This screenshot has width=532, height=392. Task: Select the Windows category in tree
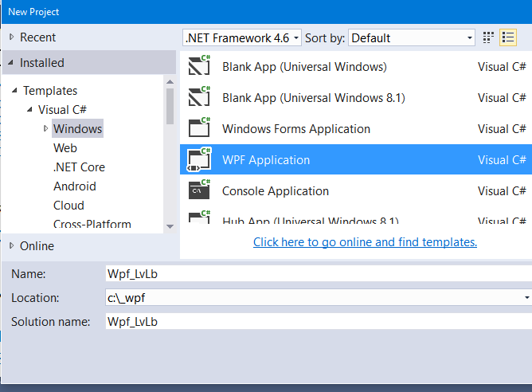pyautogui.click(x=78, y=128)
